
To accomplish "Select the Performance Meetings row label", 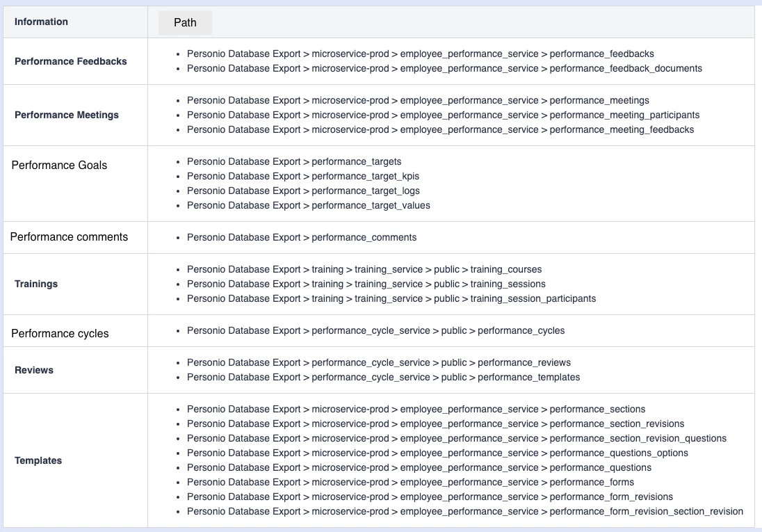I will [x=67, y=115].
